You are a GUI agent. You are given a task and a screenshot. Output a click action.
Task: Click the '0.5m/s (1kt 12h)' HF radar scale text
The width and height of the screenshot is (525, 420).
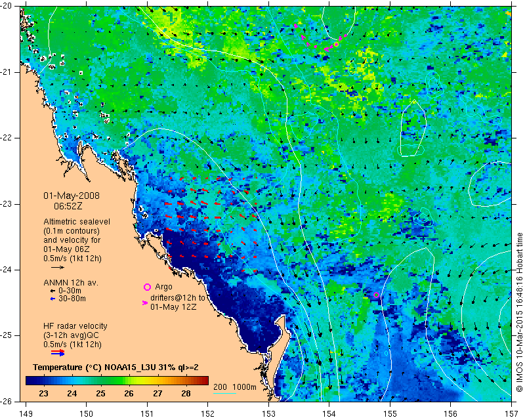point(72,345)
